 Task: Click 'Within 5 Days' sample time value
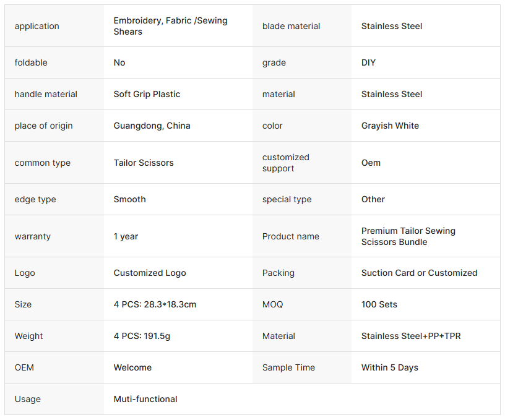[390, 367]
